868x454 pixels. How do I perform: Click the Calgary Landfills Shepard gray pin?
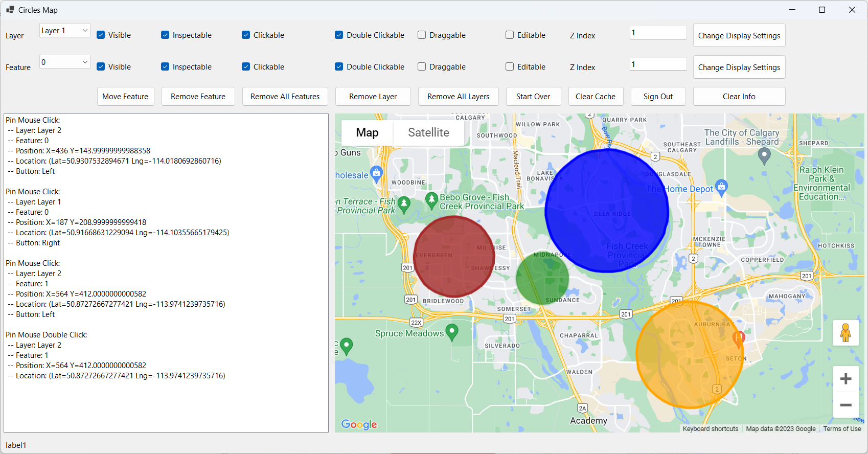[764, 155]
